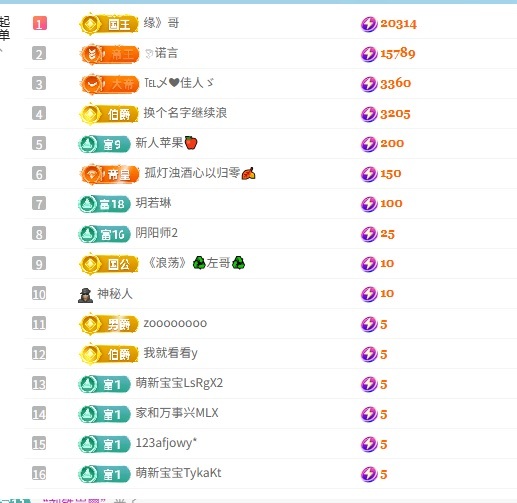Click username 《浪荡》左哥
The width and height of the screenshot is (517, 503).
click(x=196, y=263)
